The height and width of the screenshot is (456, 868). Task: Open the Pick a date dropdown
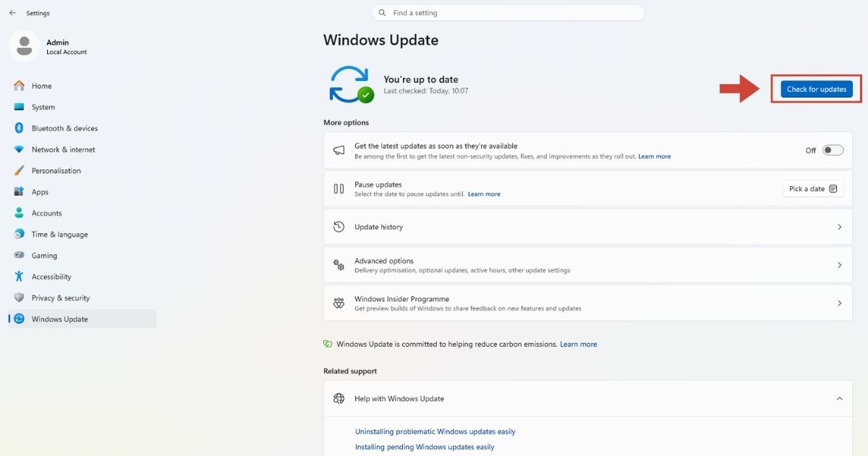(x=813, y=189)
